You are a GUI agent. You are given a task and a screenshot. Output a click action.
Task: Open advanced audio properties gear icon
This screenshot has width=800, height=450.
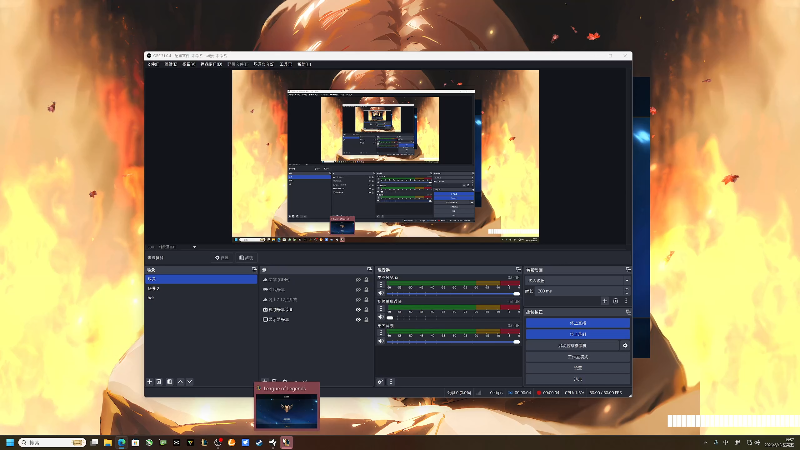pos(380,382)
